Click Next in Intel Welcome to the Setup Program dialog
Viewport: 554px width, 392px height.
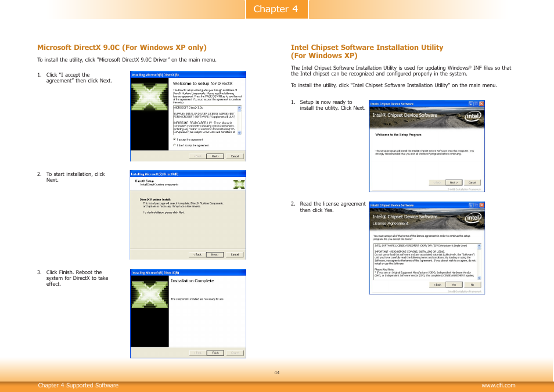454,182
